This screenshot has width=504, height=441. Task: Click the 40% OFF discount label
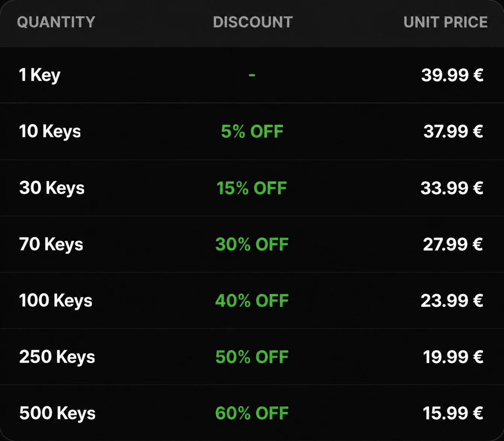pyautogui.click(x=252, y=301)
